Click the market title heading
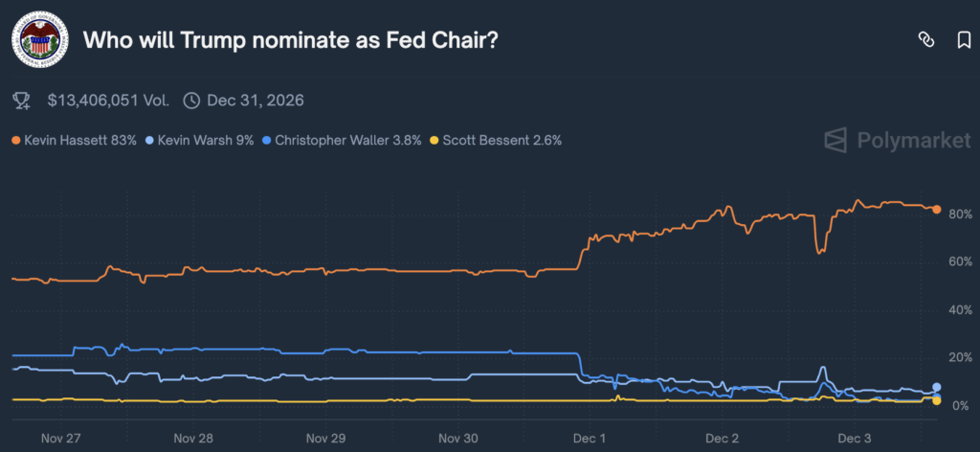The height and width of the screenshot is (452, 980). coord(291,41)
